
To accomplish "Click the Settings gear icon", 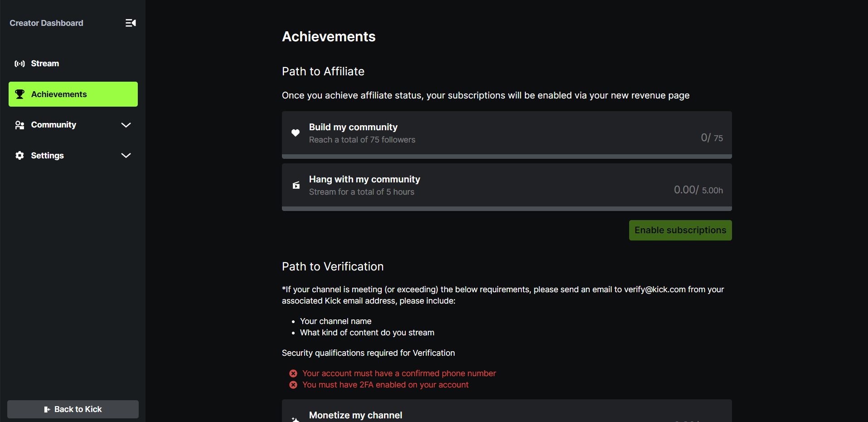I will pyautogui.click(x=19, y=156).
